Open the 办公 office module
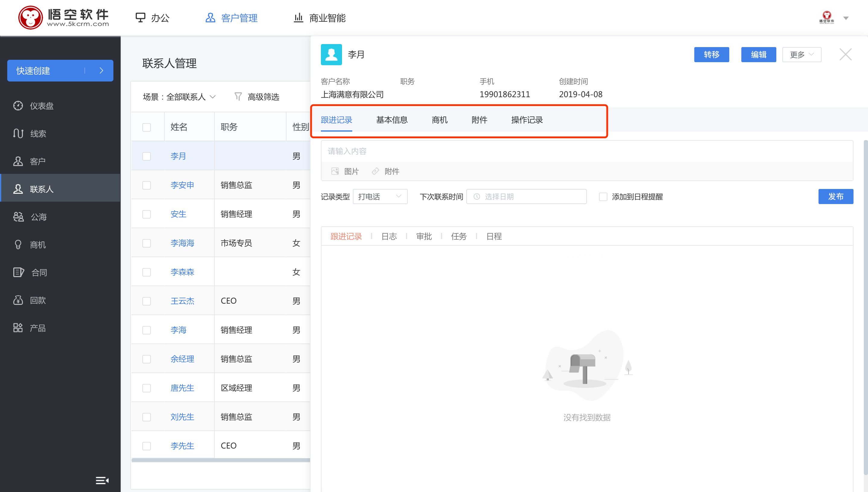 click(152, 18)
